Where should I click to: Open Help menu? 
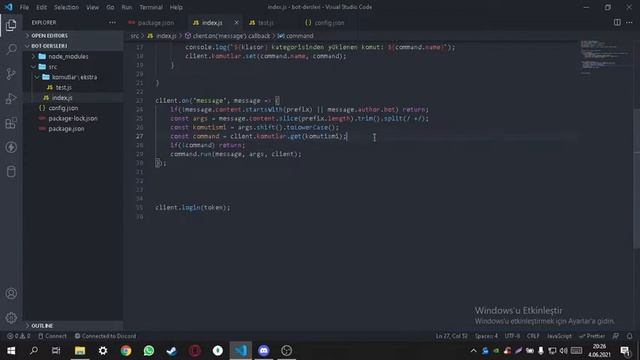176,7
